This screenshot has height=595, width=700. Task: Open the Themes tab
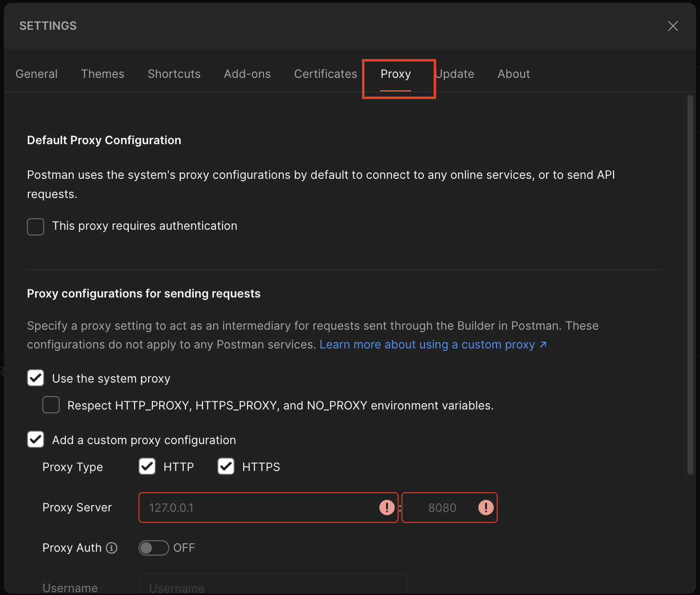(x=102, y=74)
